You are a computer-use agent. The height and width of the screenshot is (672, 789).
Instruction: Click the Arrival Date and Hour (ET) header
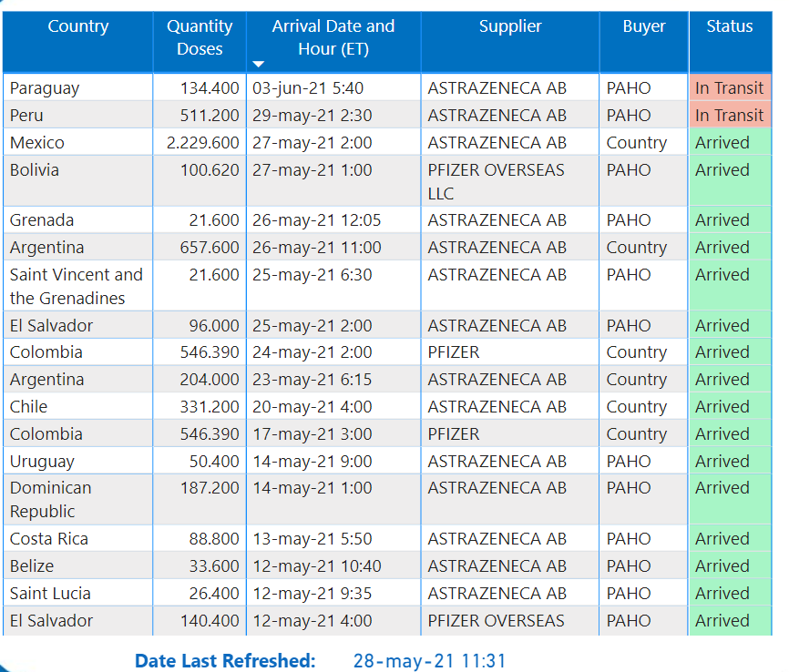tap(333, 38)
